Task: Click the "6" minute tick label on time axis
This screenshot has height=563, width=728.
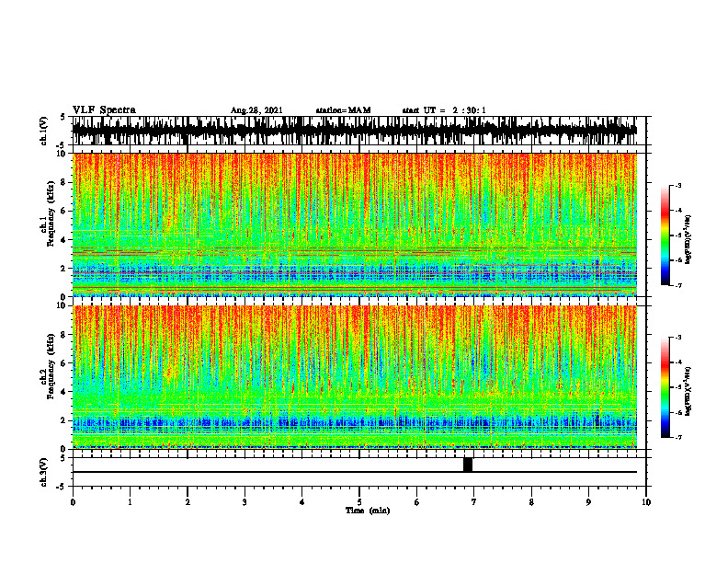Action: (x=417, y=502)
